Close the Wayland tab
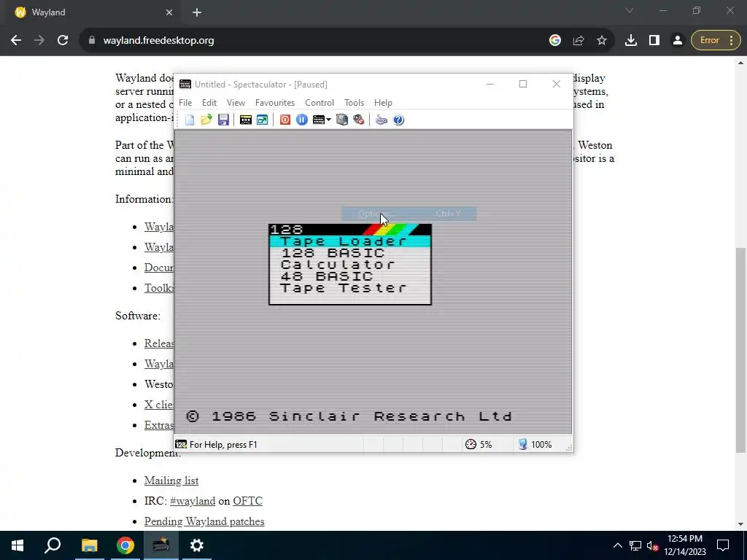This screenshot has width=747, height=560. (x=169, y=12)
